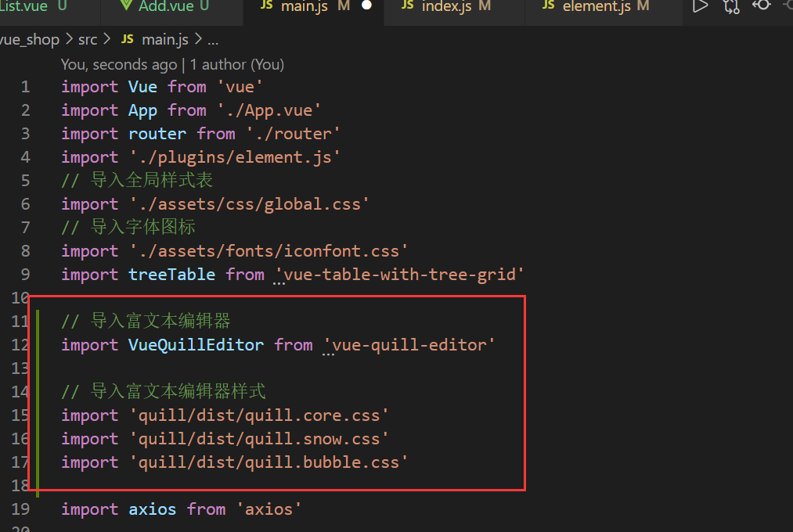The width and height of the screenshot is (793, 532).
Task: Expand the vue_shop breadcrumb folder
Action: coord(29,39)
